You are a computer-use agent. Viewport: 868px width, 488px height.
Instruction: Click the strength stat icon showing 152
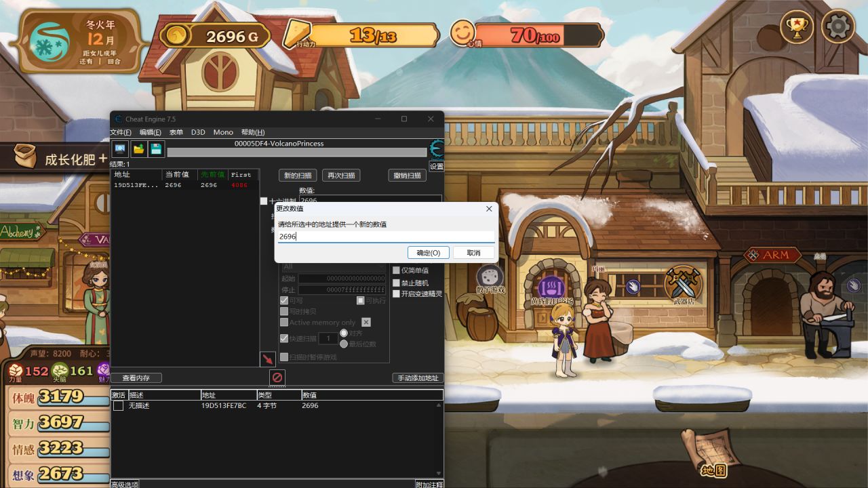click(x=16, y=371)
